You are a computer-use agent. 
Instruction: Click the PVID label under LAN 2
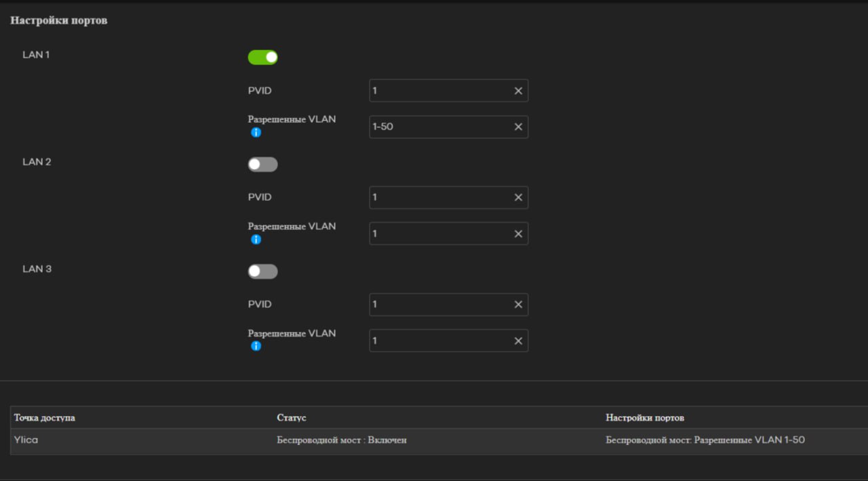tap(260, 197)
